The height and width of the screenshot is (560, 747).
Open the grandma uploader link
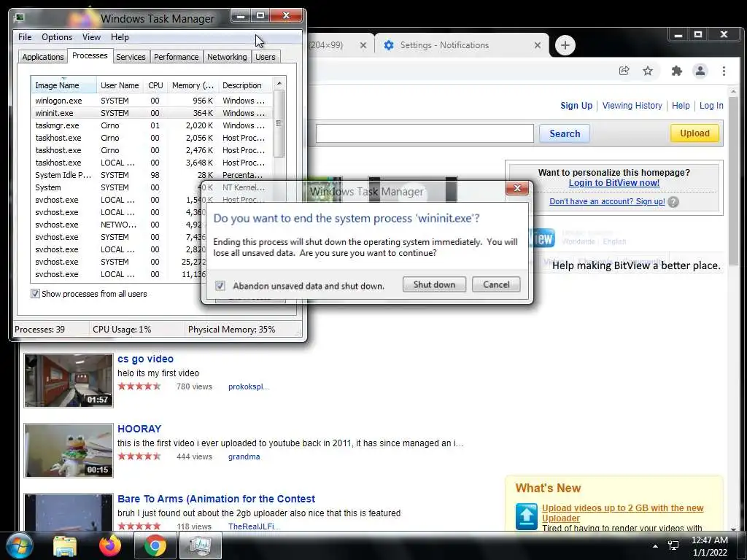point(244,456)
